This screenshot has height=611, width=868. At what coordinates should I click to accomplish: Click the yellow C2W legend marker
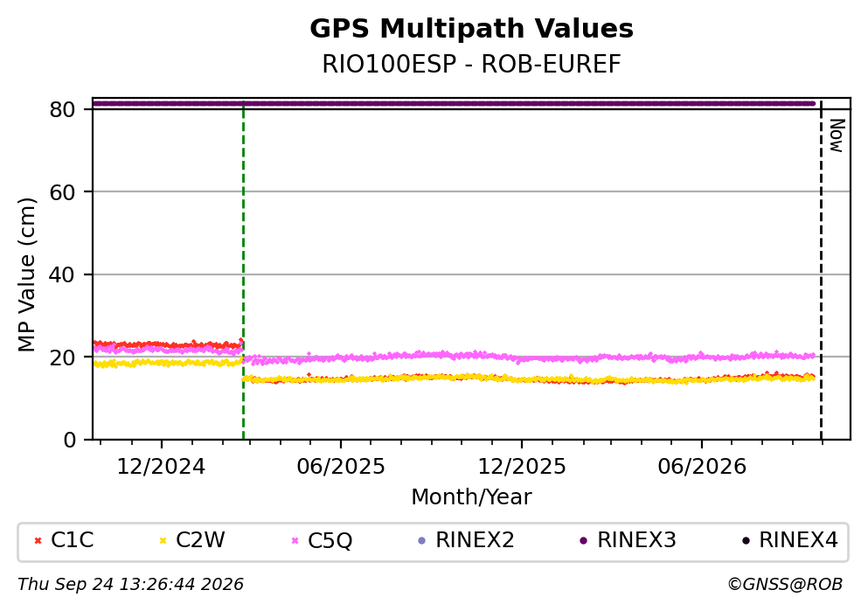[163, 541]
